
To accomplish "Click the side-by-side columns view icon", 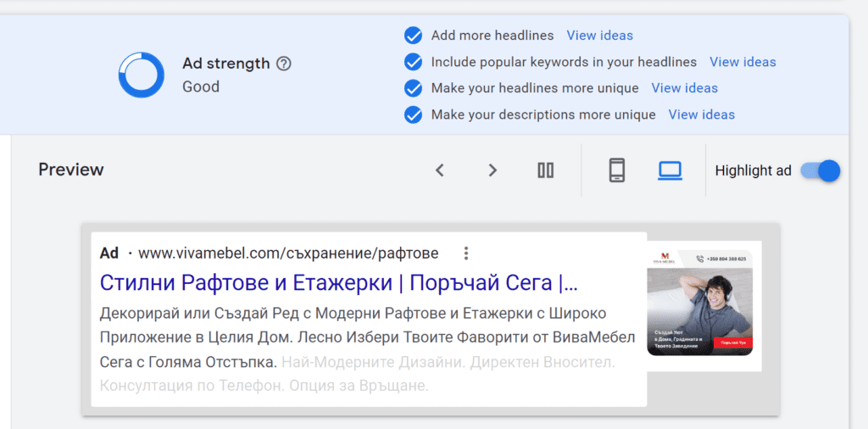I will click(x=546, y=170).
